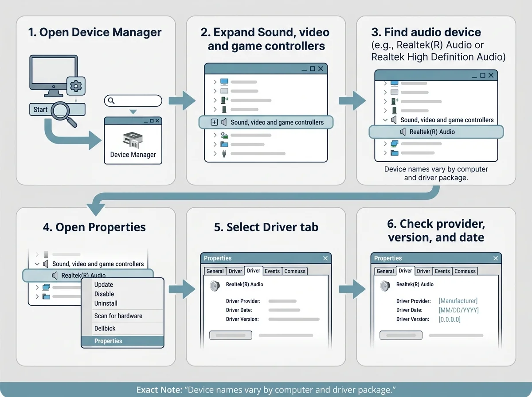The width and height of the screenshot is (532, 397).
Task: Click tower with sound waves icon in step 2
Action: [x=224, y=100]
